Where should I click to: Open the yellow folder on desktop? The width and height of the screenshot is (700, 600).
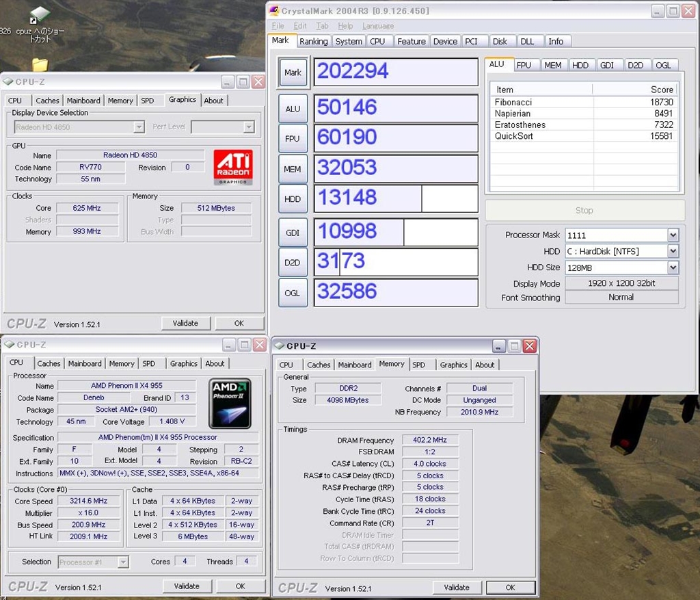[40, 64]
